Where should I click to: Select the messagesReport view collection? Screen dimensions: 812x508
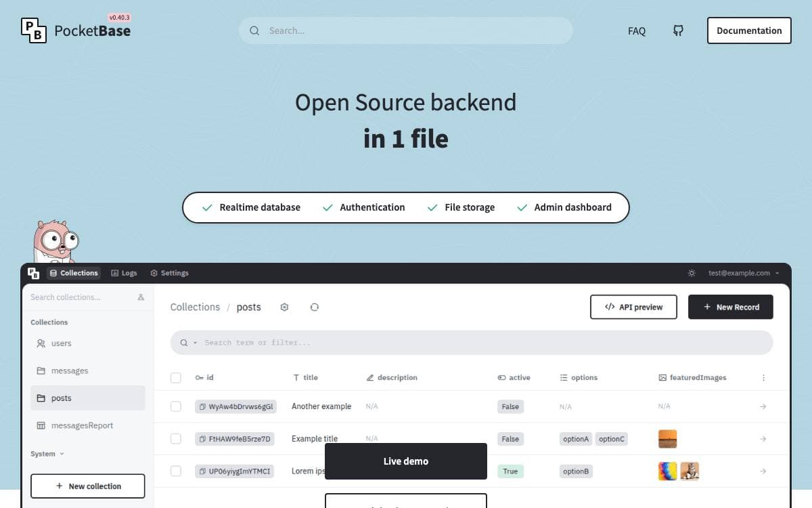coord(88,425)
